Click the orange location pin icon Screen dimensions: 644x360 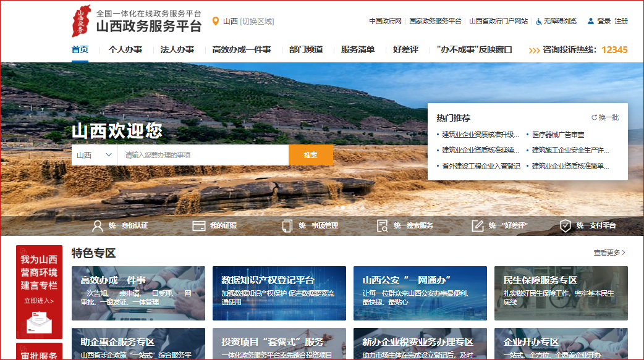point(215,21)
